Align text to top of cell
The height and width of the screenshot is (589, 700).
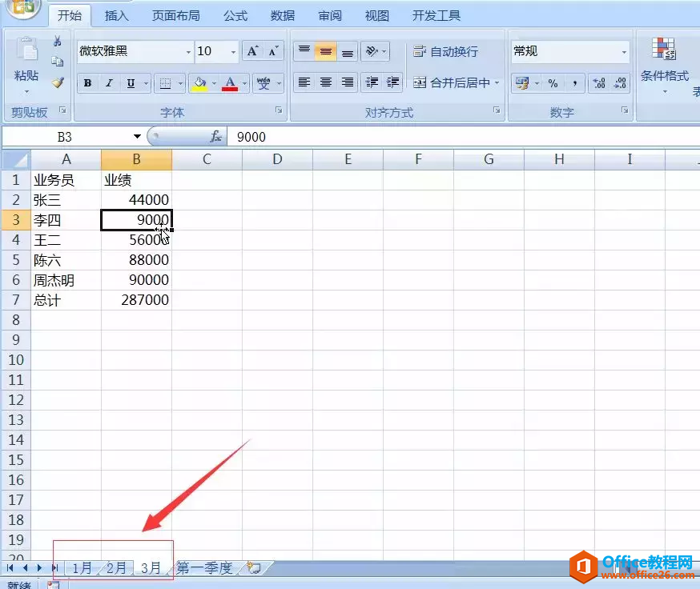coord(304,51)
